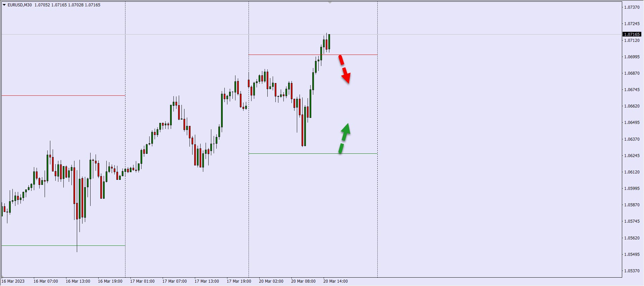
Task: Click time label 16 Mar 07:00
Action: pos(46,281)
